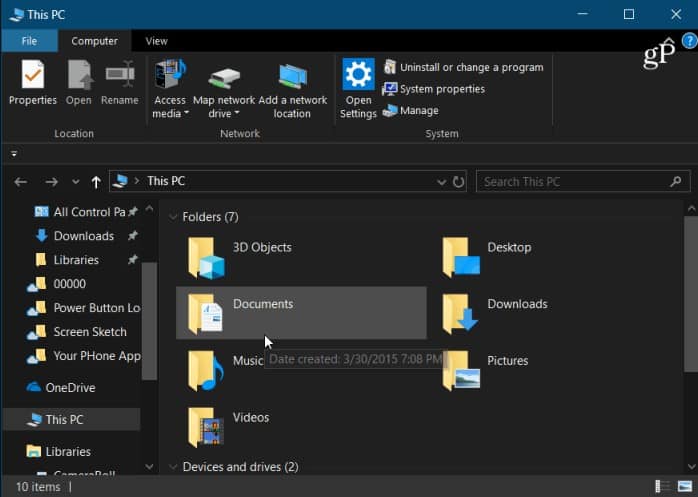
Task: Select the Documents folder
Action: pyautogui.click(x=301, y=314)
